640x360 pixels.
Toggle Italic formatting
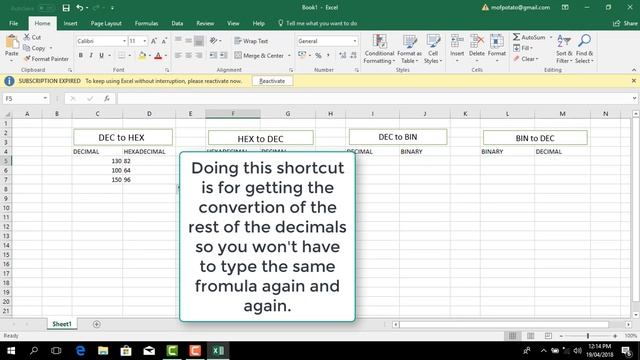click(x=91, y=56)
